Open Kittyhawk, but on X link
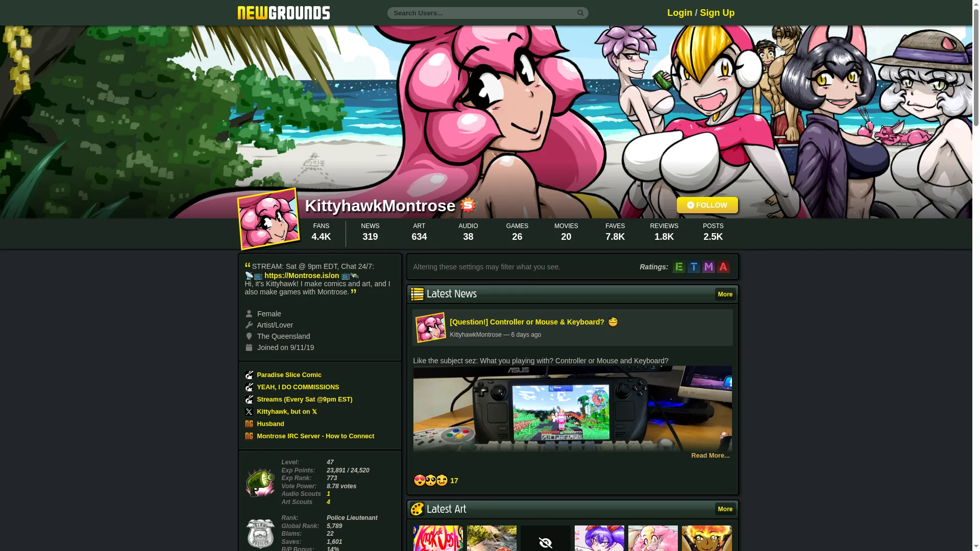Image resolution: width=980 pixels, height=551 pixels. (x=287, y=412)
